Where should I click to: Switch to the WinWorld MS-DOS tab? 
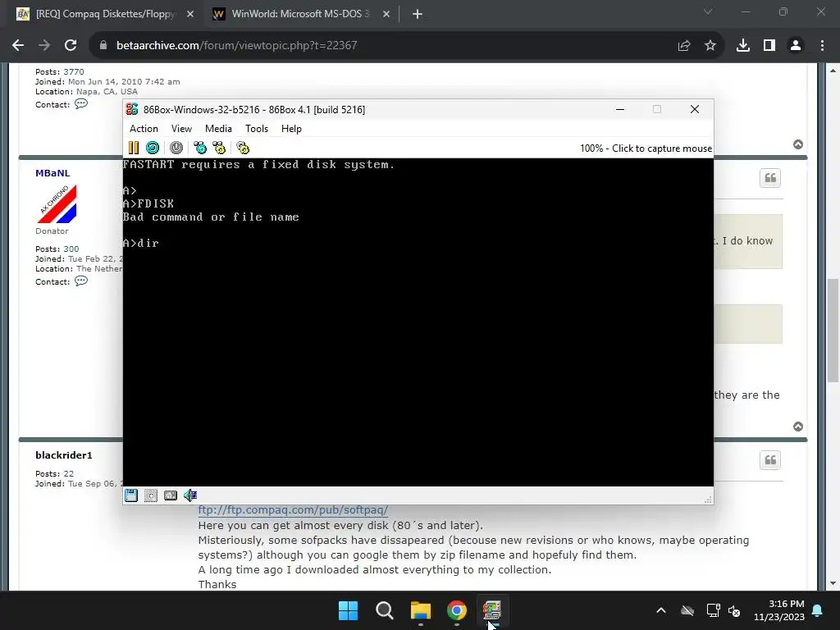click(x=300, y=14)
